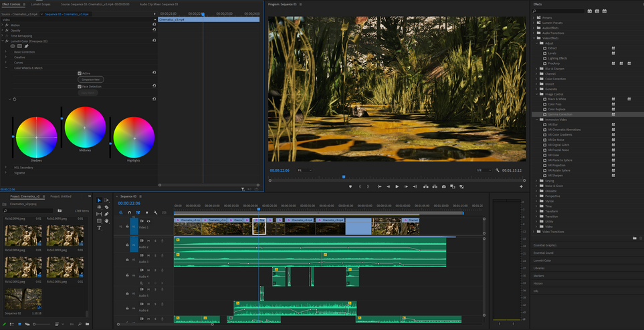644x330 pixels.
Task: Open the Fit zoom level dropdown
Action: [304, 170]
